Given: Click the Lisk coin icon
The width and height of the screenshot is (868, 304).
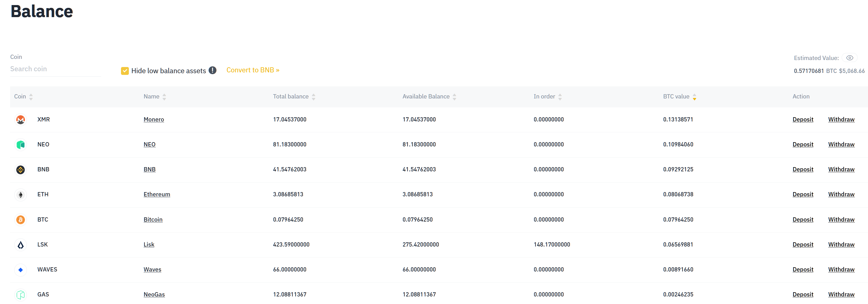Looking at the screenshot, I should pyautogui.click(x=20, y=245).
